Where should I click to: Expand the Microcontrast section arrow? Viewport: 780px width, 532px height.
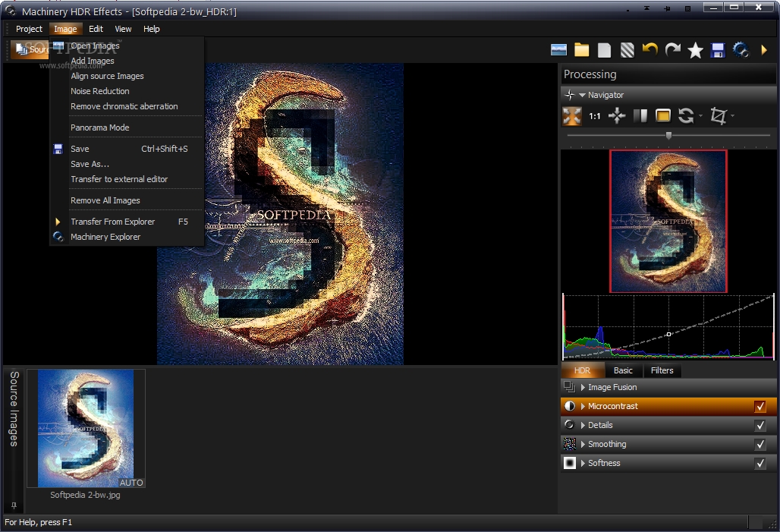[583, 406]
